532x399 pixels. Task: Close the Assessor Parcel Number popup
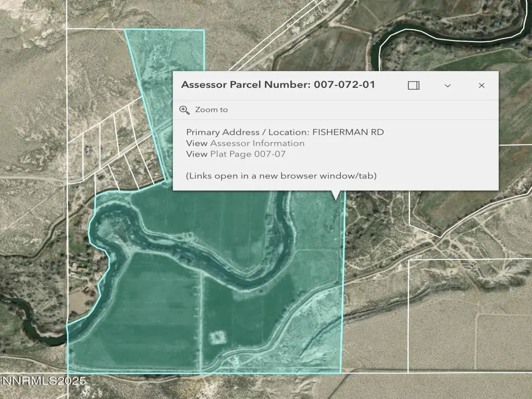481,86
